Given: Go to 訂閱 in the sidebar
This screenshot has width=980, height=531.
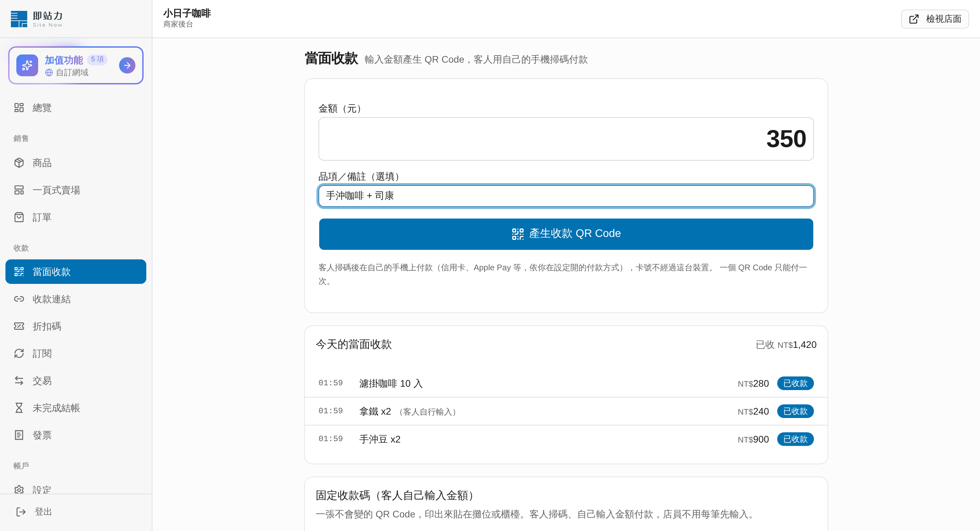Looking at the screenshot, I should click(76, 354).
